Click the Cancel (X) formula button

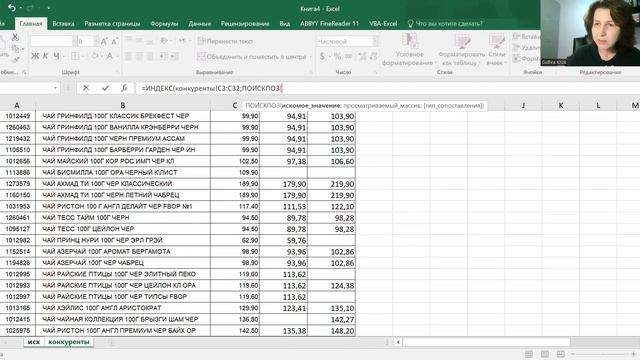pyautogui.click(x=86, y=88)
